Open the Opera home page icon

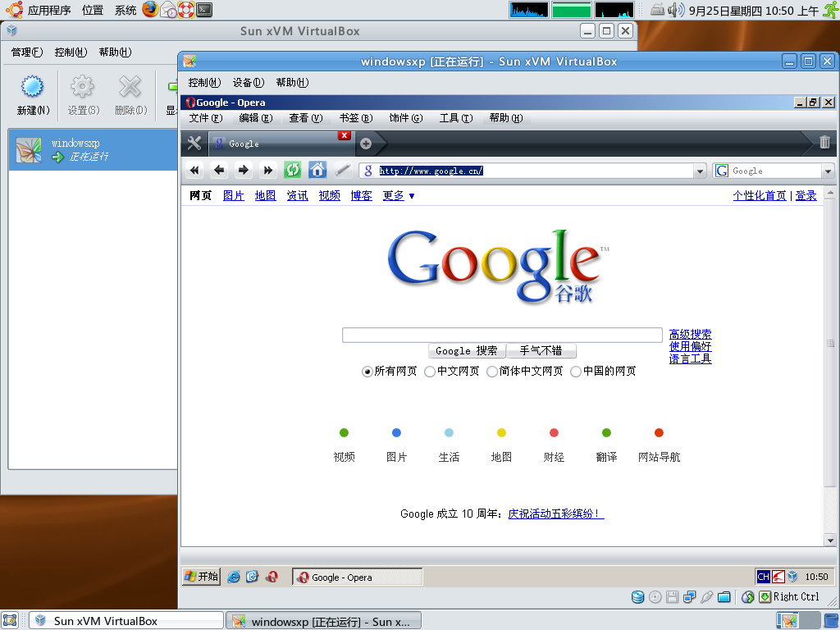pos(317,171)
